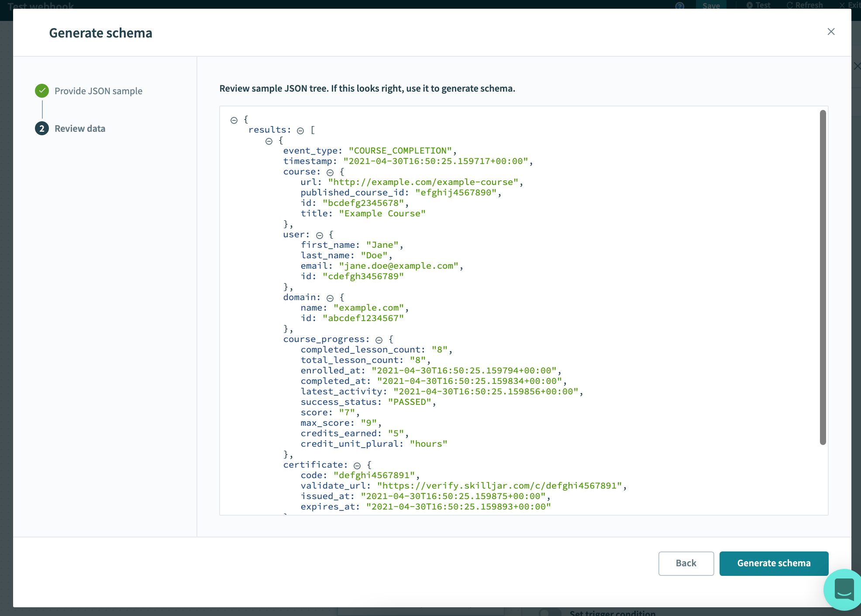
Task: Click the JSON tree vertical scrollbar
Action: point(823,277)
